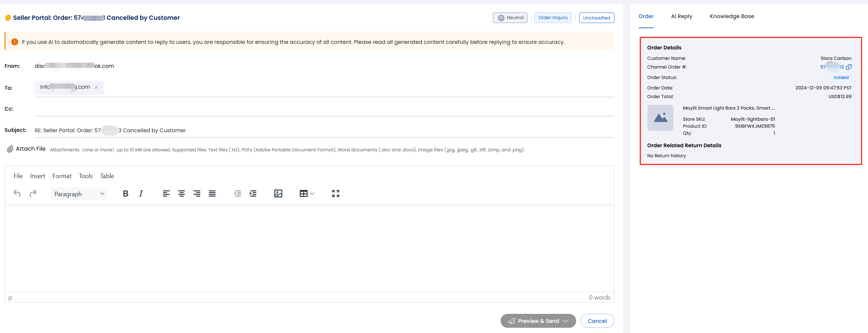Click the 0 words counter
This screenshot has height=333, width=868.
[x=599, y=298]
